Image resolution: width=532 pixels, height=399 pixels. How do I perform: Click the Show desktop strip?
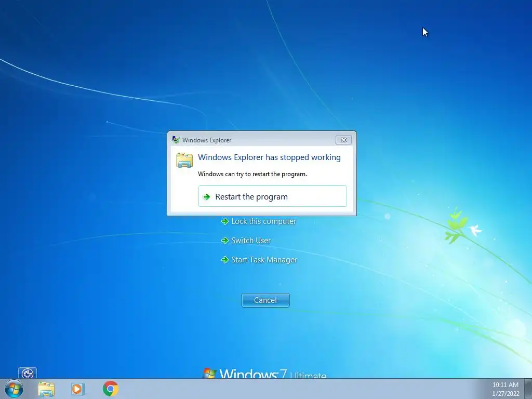528,389
